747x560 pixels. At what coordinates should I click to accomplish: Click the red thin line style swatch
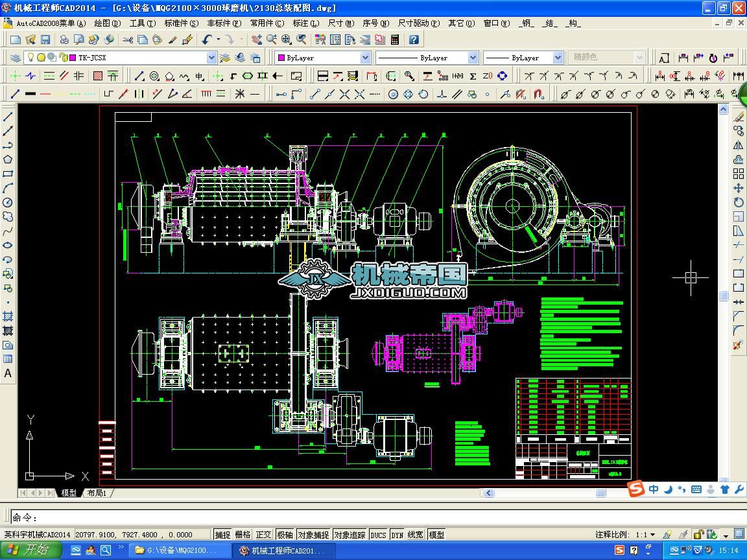(x=45, y=94)
